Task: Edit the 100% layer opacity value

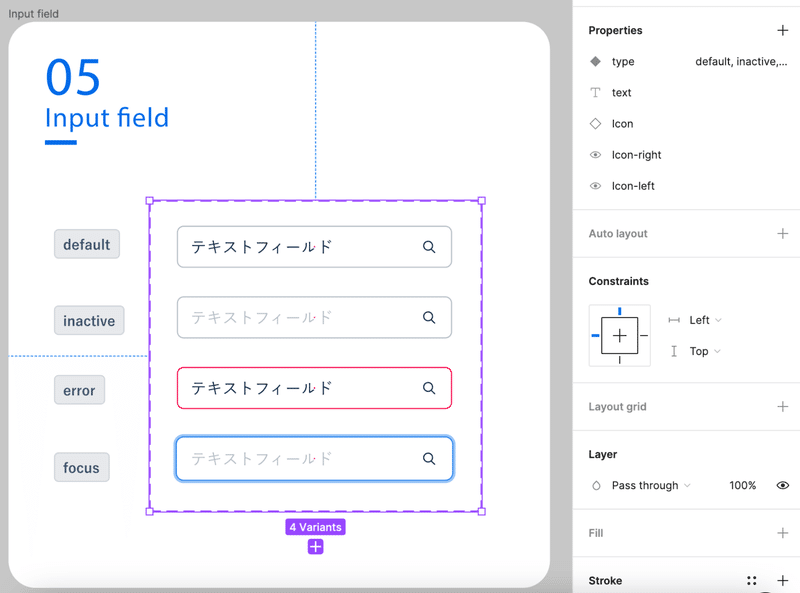Action: [742, 485]
